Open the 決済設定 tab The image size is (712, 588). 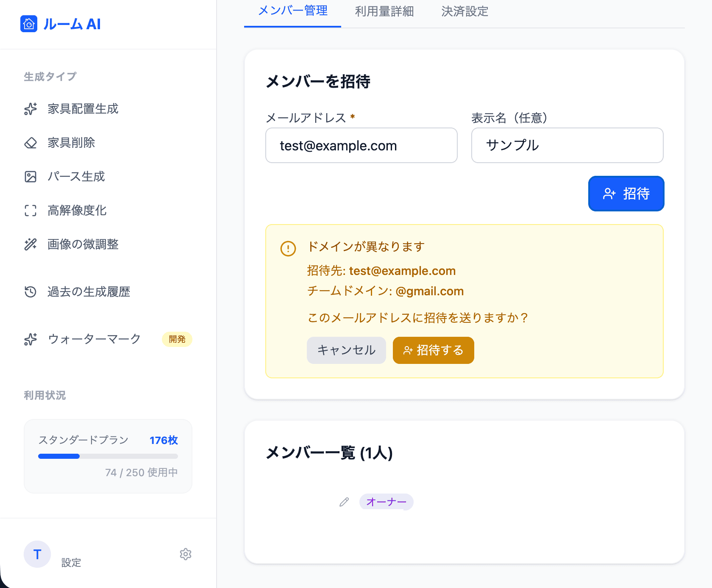(465, 11)
